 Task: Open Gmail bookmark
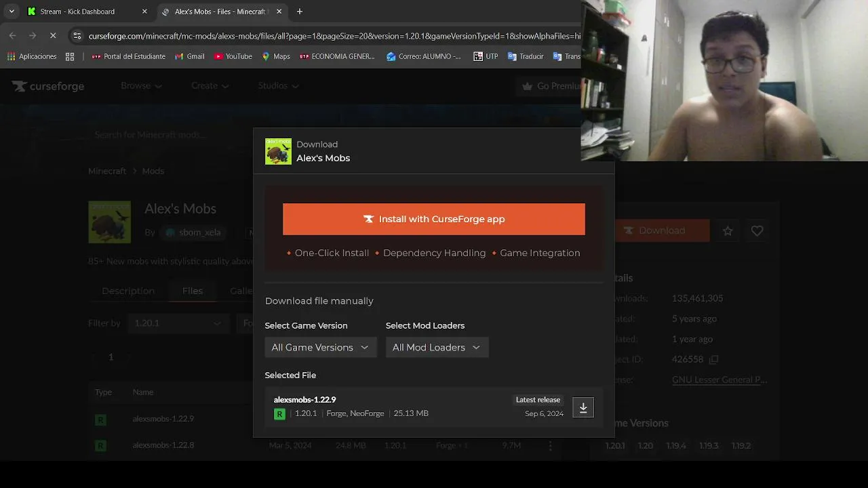[x=190, y=56]
